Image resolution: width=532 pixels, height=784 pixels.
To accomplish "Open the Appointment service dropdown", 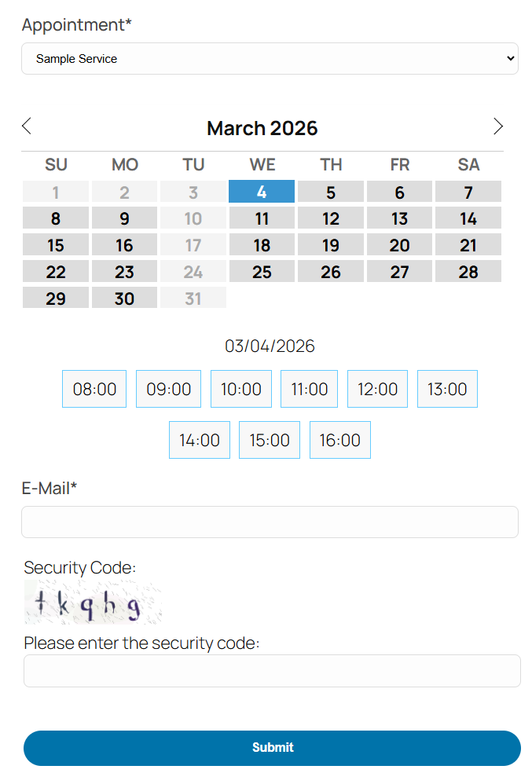I will 270,59.
